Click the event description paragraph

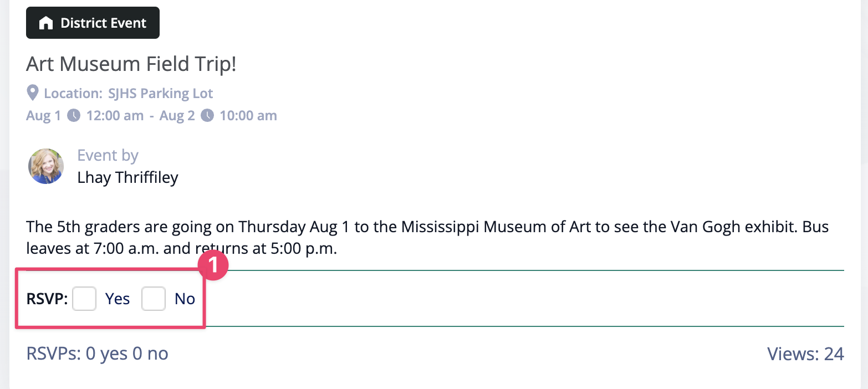pyautogui.click(x=427, y=238)
